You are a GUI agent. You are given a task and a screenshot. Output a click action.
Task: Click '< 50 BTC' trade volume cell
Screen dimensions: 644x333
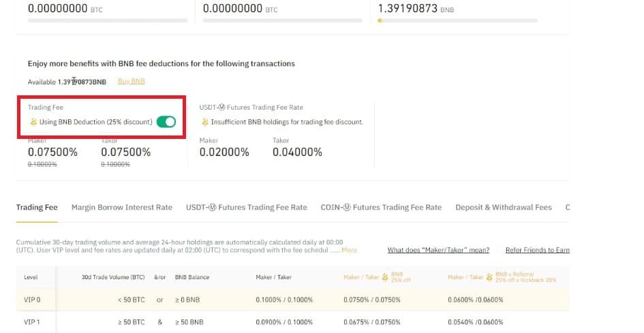tap(132, 300)
